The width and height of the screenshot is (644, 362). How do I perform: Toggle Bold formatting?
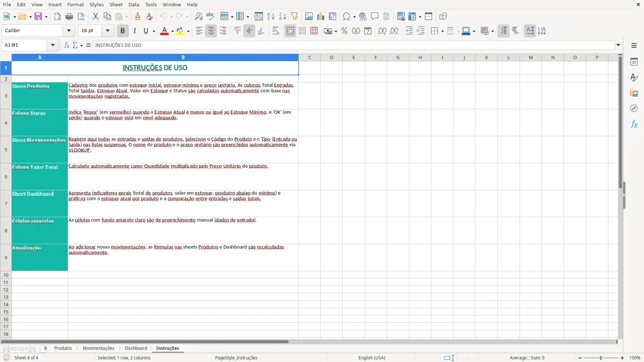coord(123,31)
